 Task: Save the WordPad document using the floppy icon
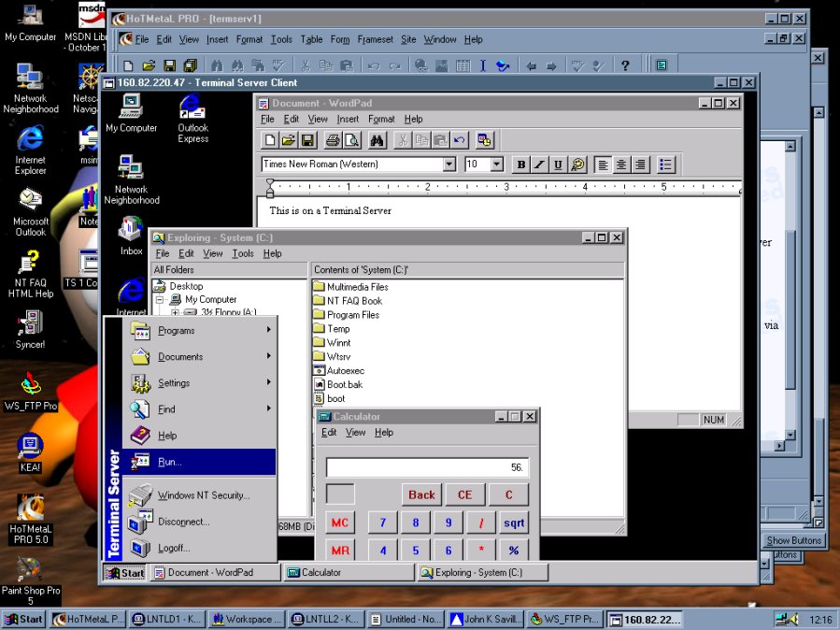307,140
